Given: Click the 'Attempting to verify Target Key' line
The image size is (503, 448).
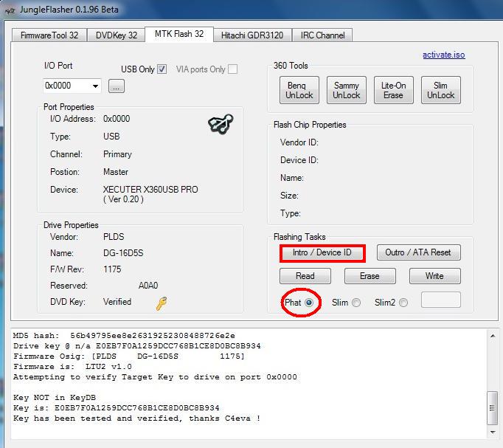Looking at the screenshot, I should pyautogui.click(x=155, y=377).
